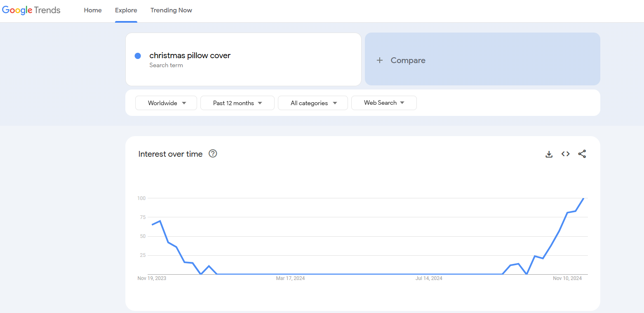Click the Mar 17, 2024 axis label
The height and width of the screenshot is (313, 644).
pyautogui.click(x=290, y=278)
